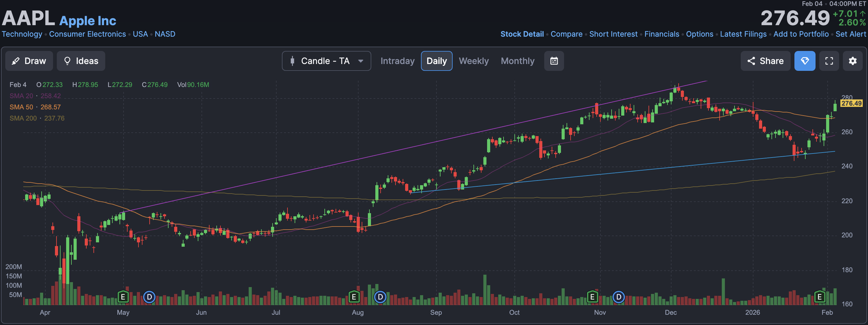Click the +7.01 price change value

click(845, 14)
